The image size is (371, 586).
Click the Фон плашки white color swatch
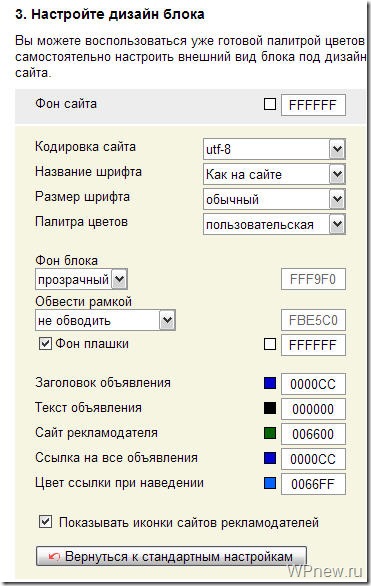point(270,344)
